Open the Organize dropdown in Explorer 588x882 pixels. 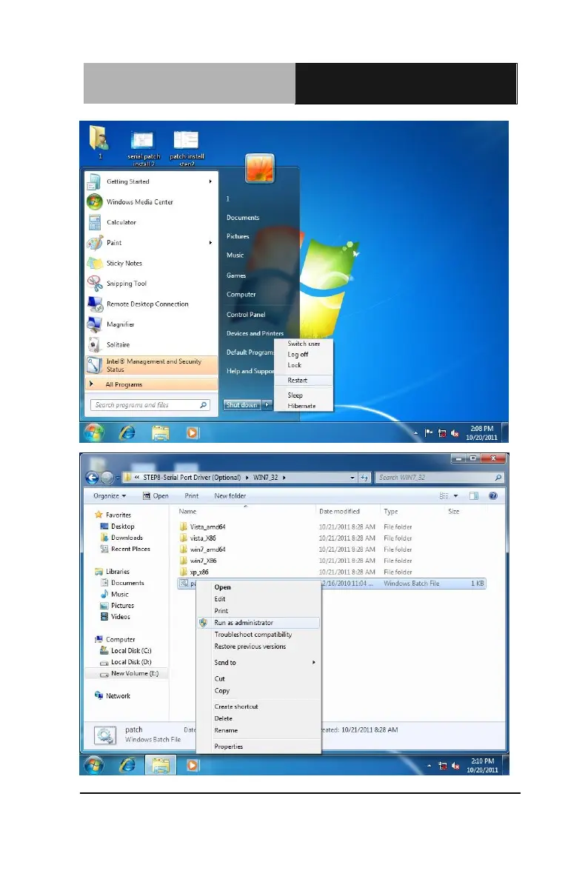click(110, 496)
